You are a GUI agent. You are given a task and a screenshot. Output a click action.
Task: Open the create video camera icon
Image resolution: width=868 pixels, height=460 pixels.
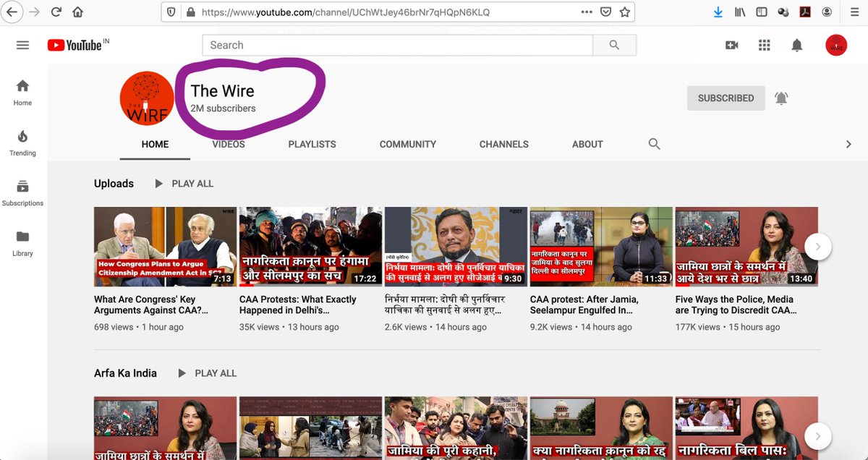pyautogui.click(x=731, y=45)
